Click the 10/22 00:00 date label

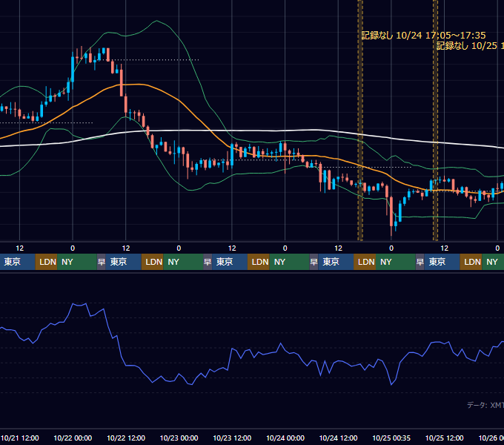[73, 438]
